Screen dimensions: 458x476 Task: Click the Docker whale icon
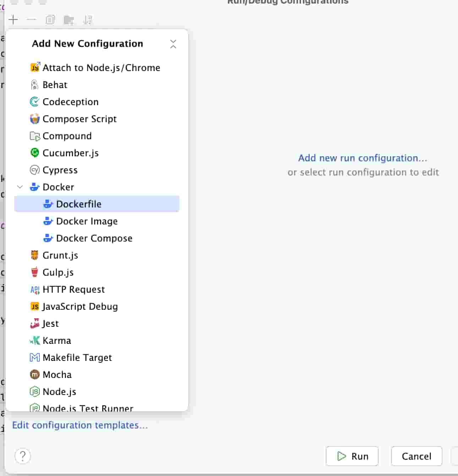(x=34, y=187)
